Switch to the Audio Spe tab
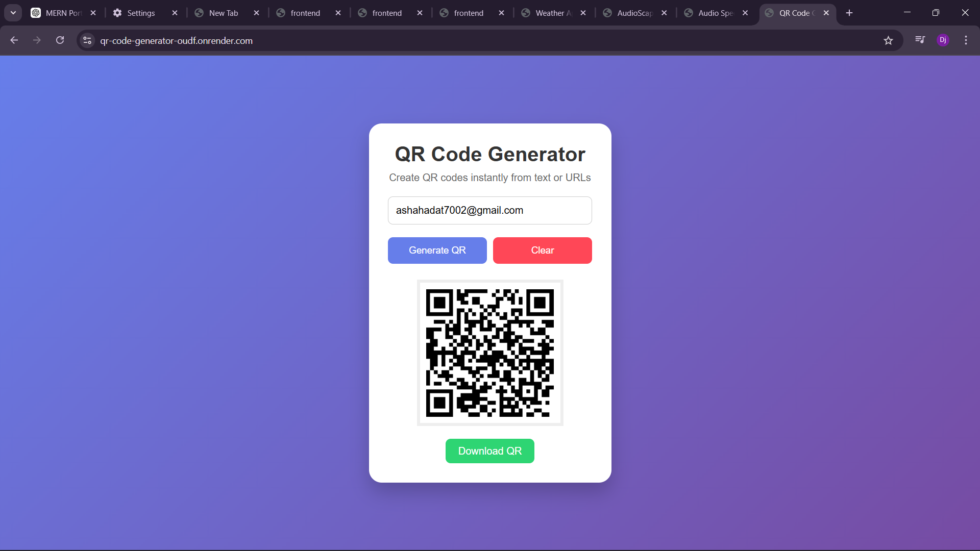The width and height of the screenshot is (980, 551). (x=715, y=13)
